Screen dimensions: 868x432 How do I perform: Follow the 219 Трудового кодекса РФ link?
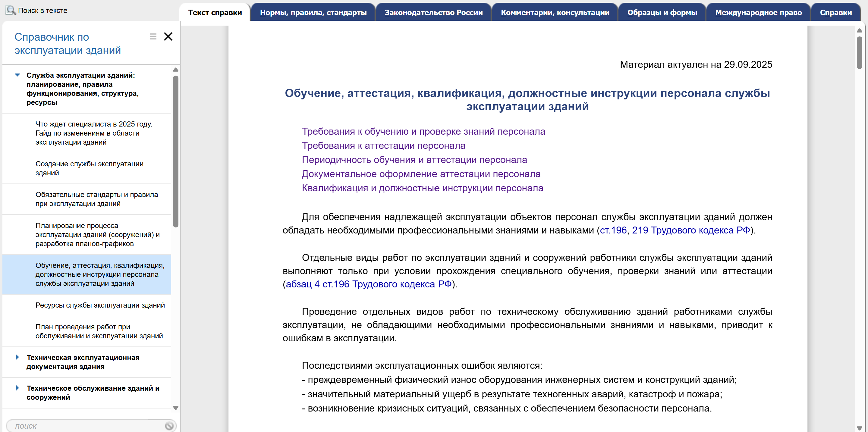click(x=690, y=230)
